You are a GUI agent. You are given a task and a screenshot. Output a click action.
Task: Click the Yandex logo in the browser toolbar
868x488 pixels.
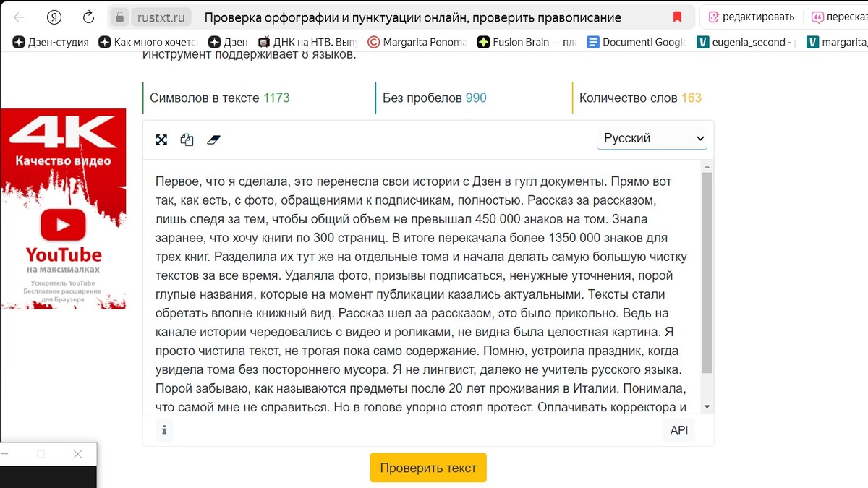pos(54,16)
